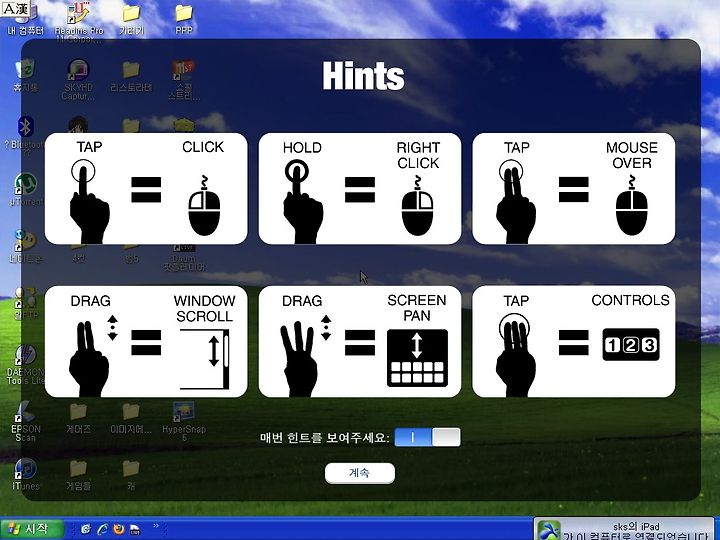Click the mouse icon under RIGHT CLICK
Image resolution: width=720 pixels, height=540 pixels.
click(x=417, y=206)
